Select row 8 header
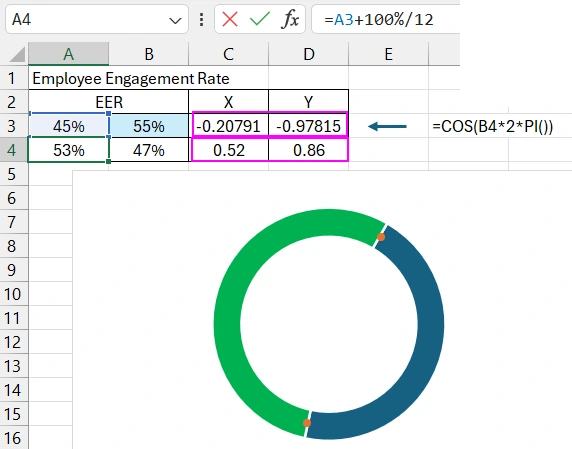This screenshot has height=449, width=572. (x=13, y=246)
